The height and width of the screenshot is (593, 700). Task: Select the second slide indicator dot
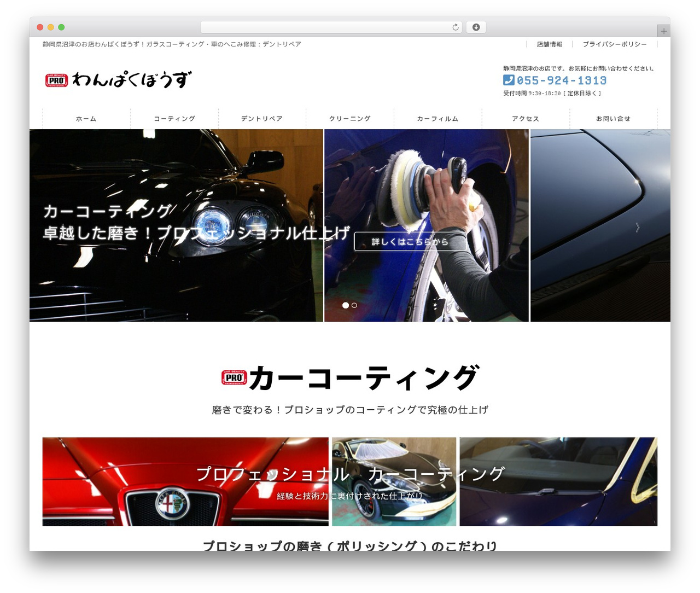[354, 305]
